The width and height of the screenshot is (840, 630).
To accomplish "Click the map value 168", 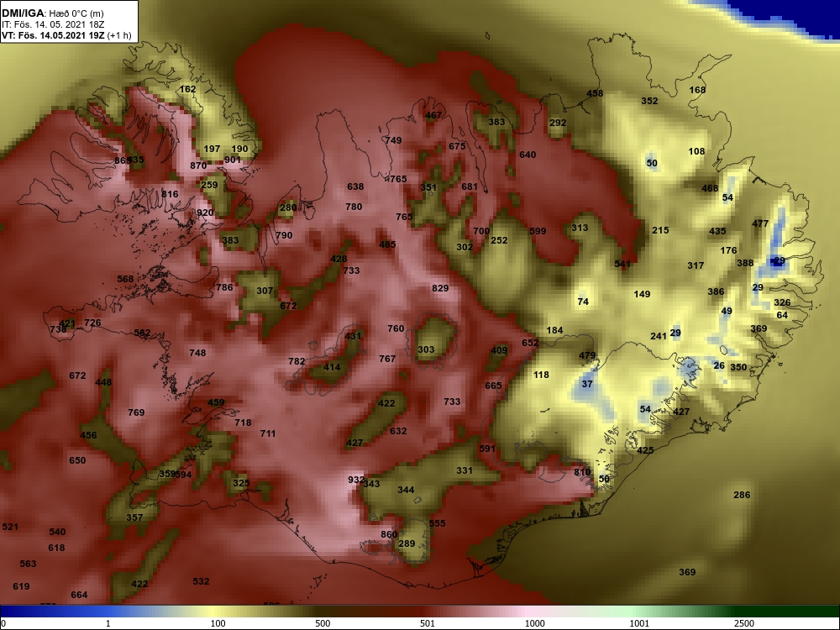I will pos(697,90).
